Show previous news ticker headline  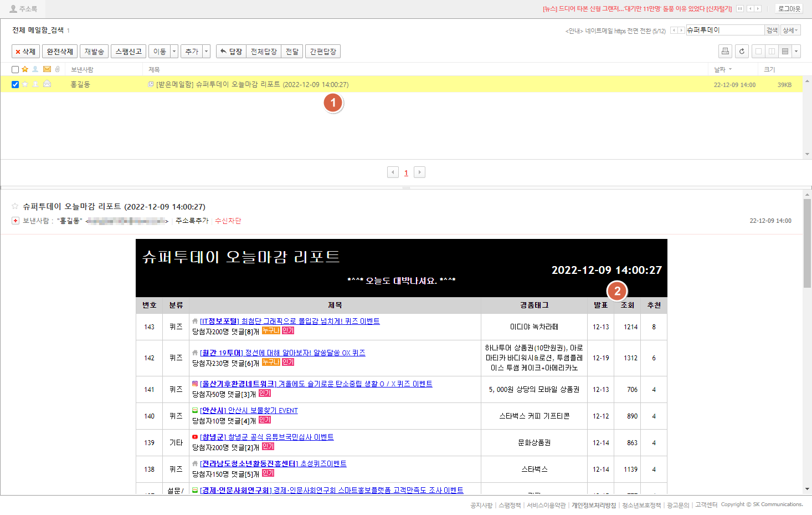coord(750,9)
